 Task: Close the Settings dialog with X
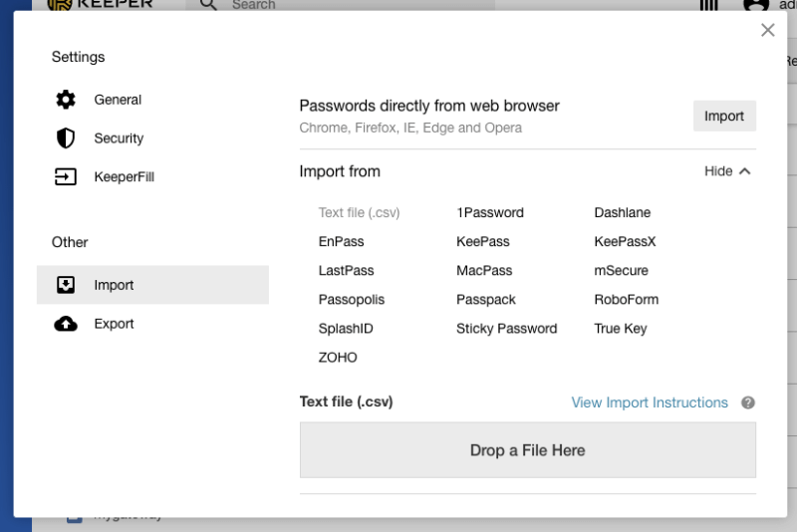(767, 30)
